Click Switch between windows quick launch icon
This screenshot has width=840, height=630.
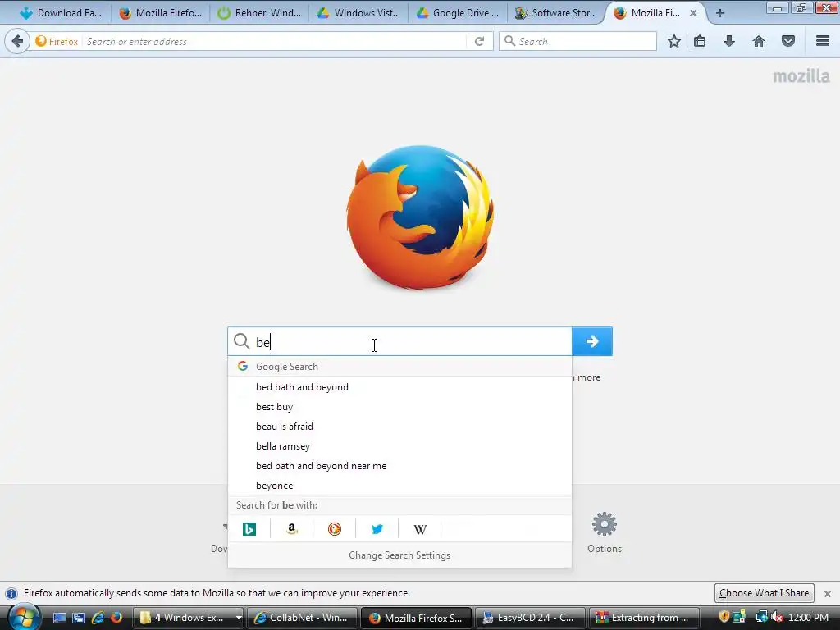pos(79,618)
